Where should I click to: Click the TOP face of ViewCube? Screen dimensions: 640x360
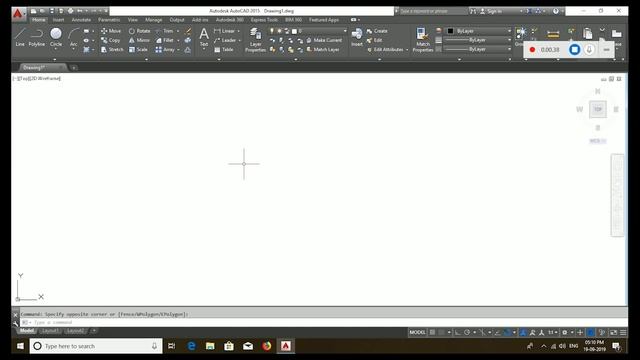pos(598,109)
